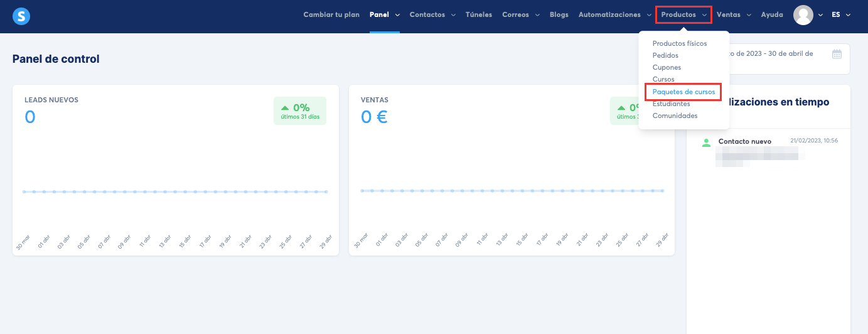This screenshot has width=868, height=334.
Task: Click the Systeme.io logo icon
Action: (21, 16)
